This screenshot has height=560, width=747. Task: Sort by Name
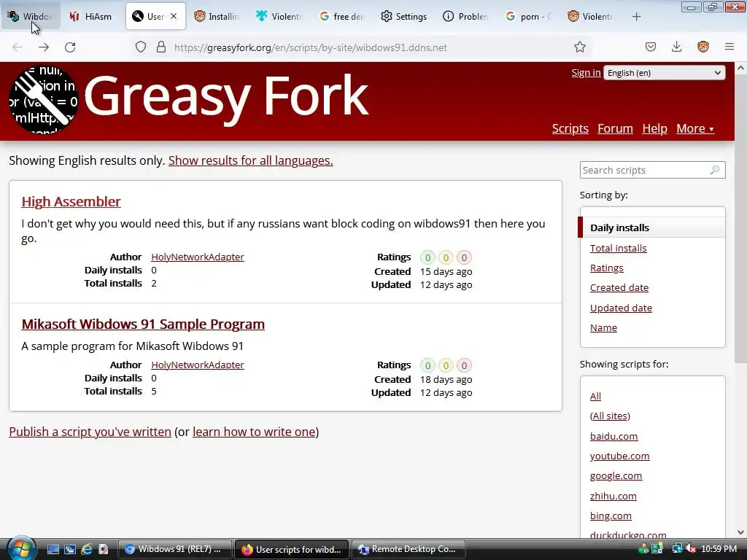pos(603,327)
